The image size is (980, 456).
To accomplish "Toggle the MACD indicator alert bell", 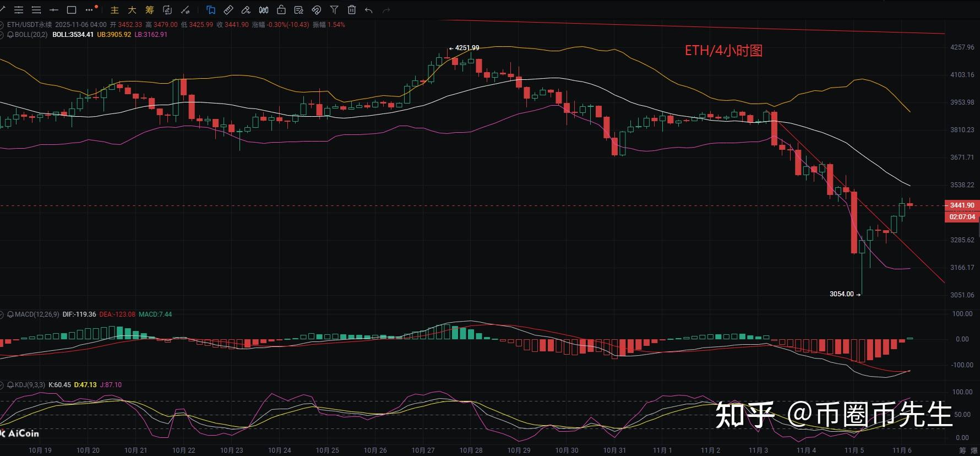I will pos(10,314).
